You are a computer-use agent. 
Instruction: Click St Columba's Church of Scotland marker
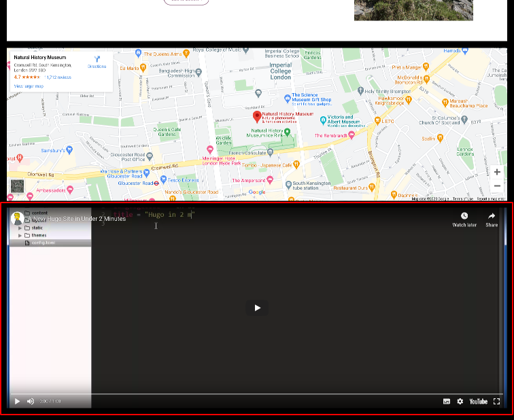pos(464,119)
